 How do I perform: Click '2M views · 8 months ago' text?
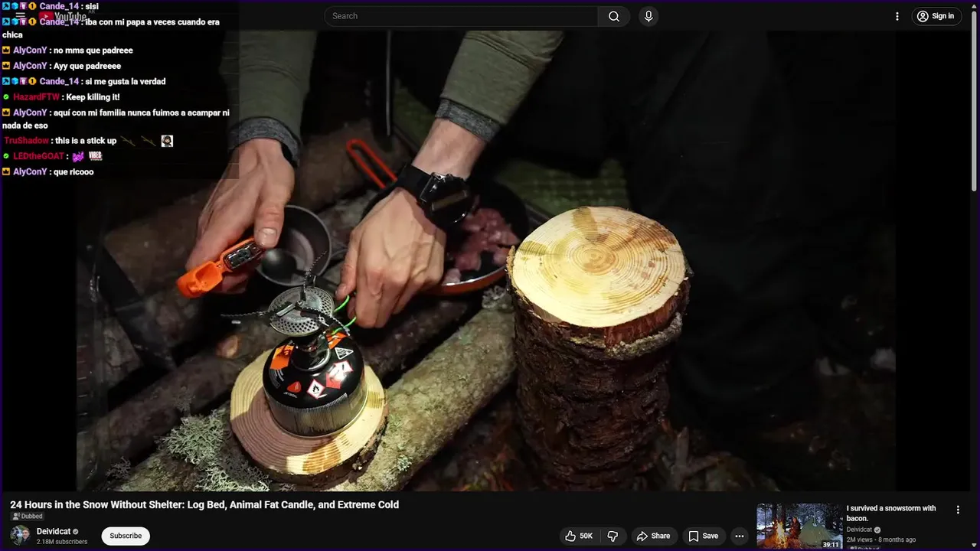coord(881,540)
